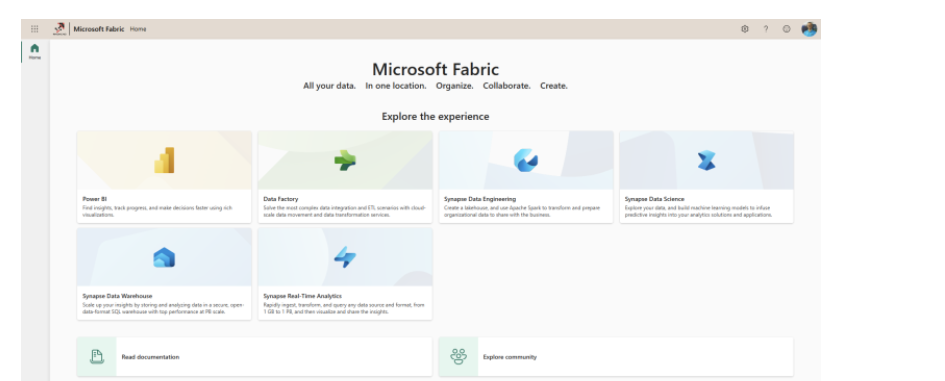Click Synapse Data Science description text
This screenshot has width=945, height=381.
[699, 211]
